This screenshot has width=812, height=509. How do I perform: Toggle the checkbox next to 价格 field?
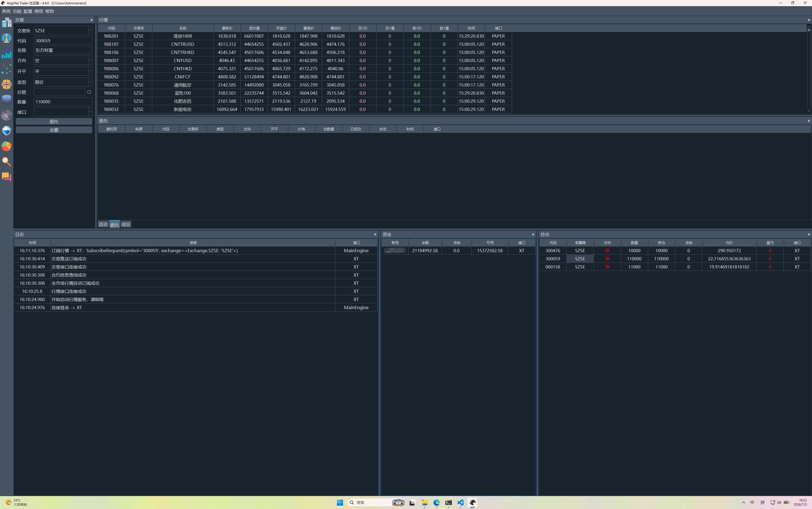89,92
